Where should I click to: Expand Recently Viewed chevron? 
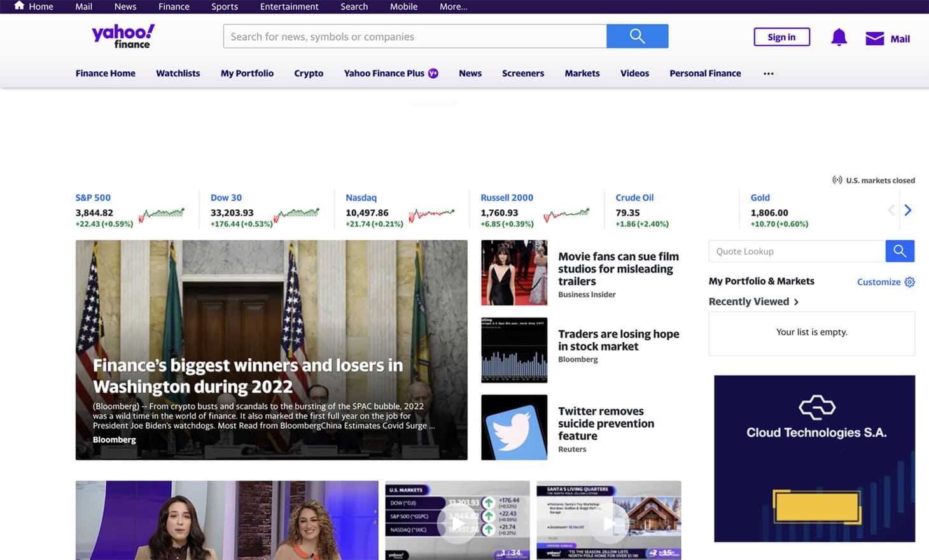tap(796, 302)
